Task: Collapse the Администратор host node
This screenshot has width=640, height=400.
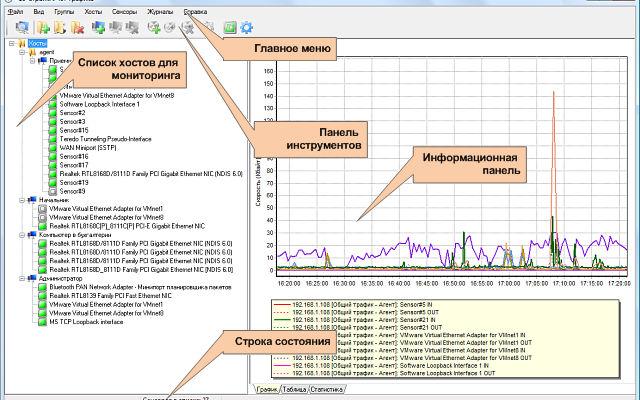Action: [x=21, y=278]
